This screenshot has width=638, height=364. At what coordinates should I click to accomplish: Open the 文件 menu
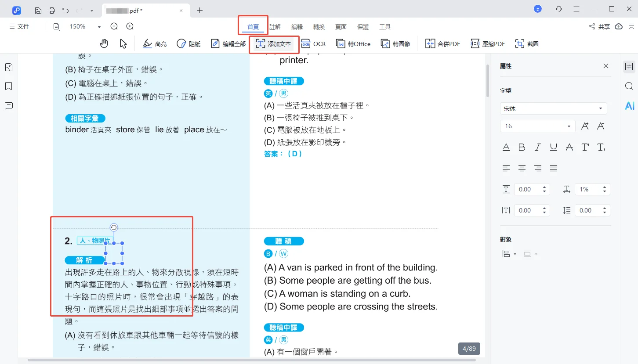[19, 26]
